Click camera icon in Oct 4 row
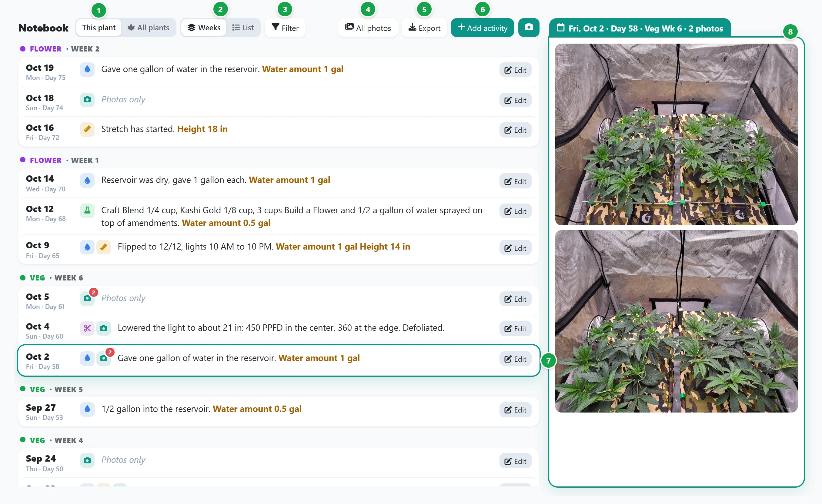 (x=104, y=328)
